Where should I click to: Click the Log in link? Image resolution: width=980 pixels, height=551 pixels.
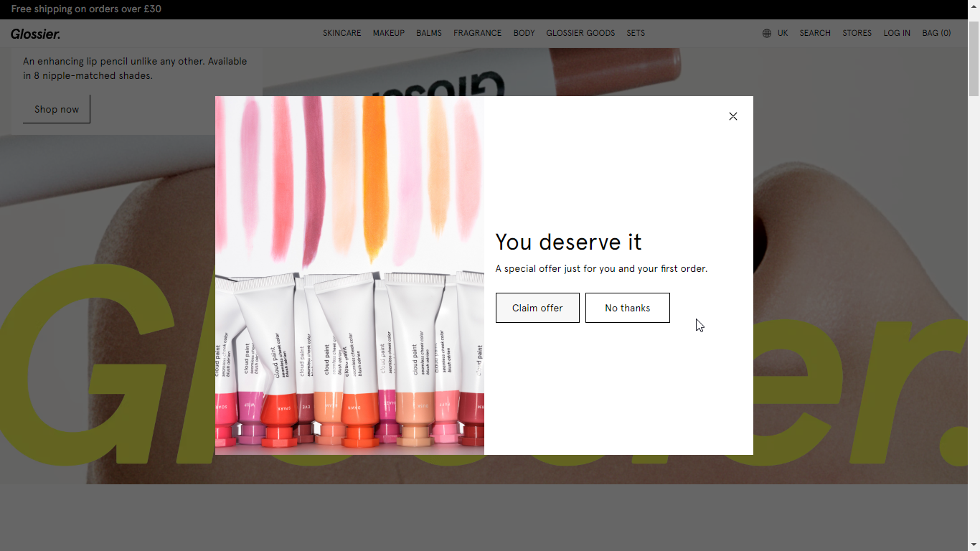897,33
